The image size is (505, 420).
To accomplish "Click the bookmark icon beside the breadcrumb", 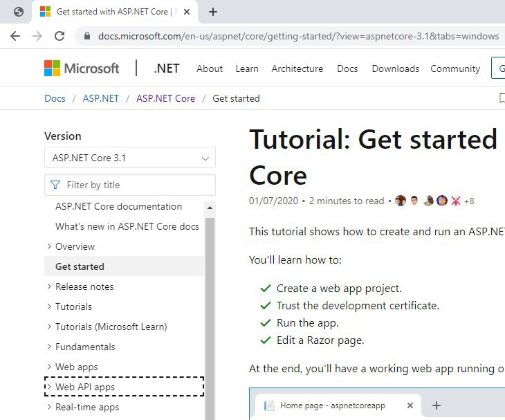I will click(x=502, y=98).
